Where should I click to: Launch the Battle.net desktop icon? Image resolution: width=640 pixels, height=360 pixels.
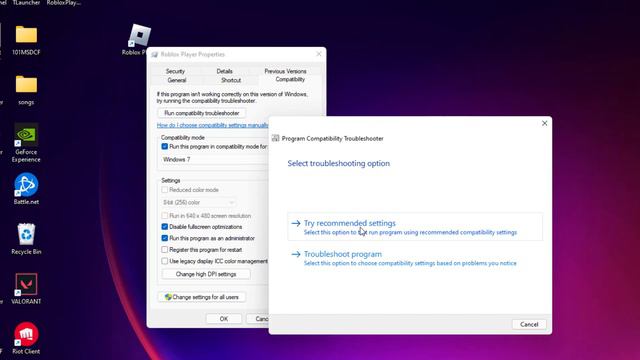[26, 189]
